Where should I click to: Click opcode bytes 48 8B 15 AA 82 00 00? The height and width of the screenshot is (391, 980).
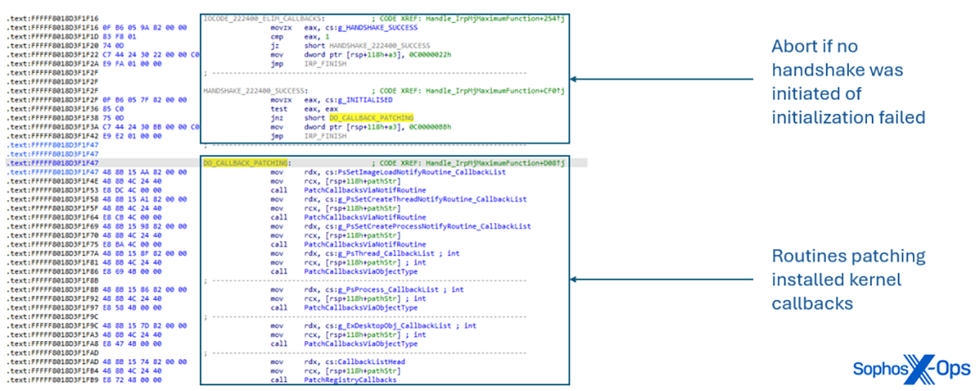(144, 172)
